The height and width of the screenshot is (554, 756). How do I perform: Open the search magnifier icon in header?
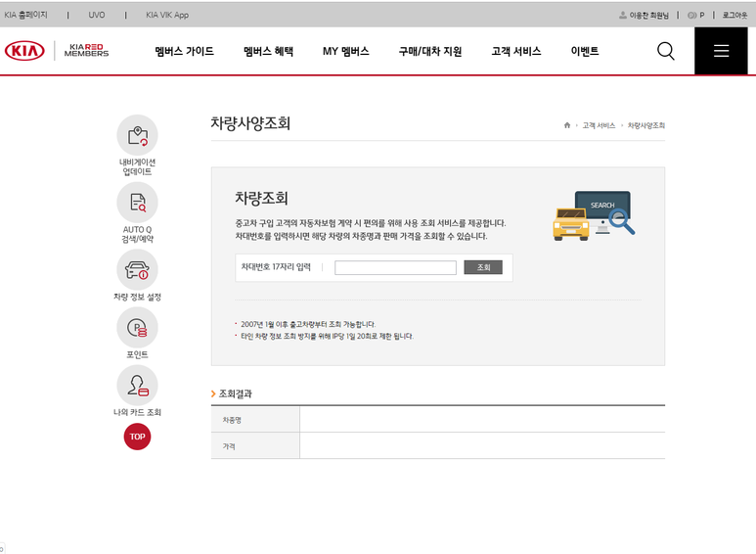coord(665,51)
